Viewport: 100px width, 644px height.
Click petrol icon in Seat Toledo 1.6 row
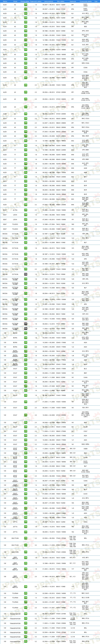tap(26, 224)
